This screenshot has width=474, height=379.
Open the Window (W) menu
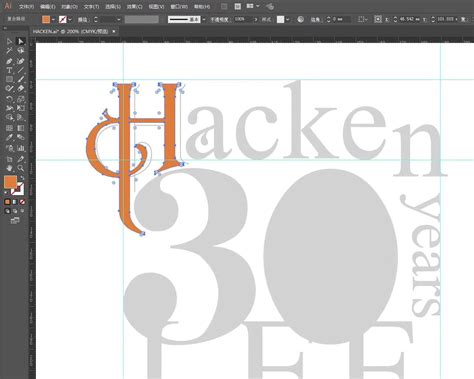point(179,7)
